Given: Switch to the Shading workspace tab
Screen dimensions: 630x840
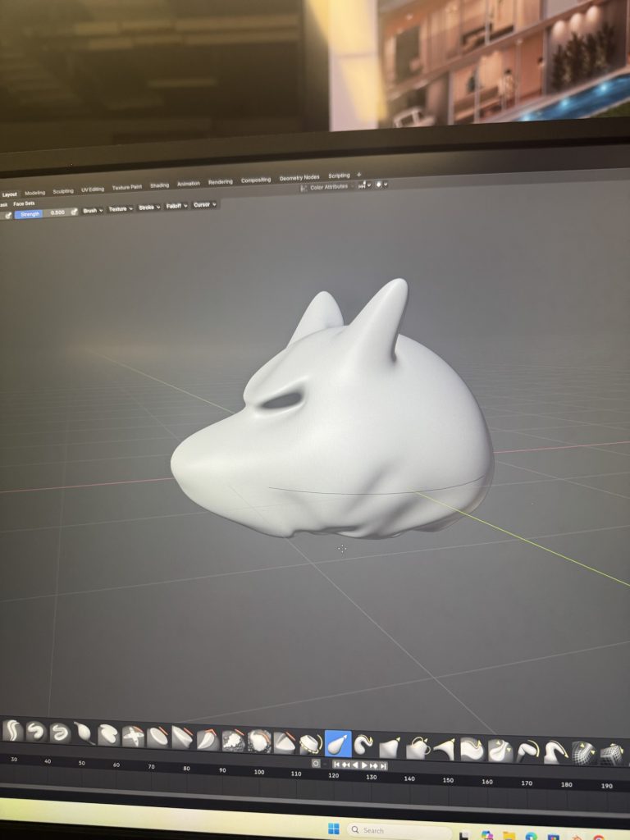Looking at the screenshot, I should (x=159, y=185).
